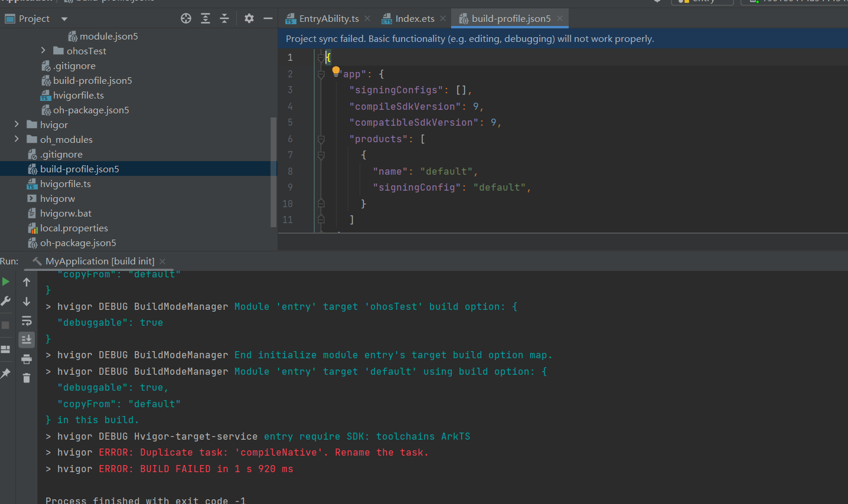Image resolution: width=848 pixels, height=504 pixels.
Task: Click the "compileSdkVersion" key in editor
Action: click(x=405, y=106)
